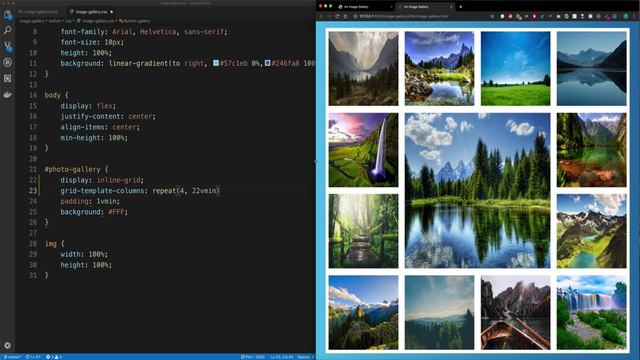Image resolution: width=640 pixels, height=360 pixels.
Task: Open the Search view in the activity bar
Action: coord(7,30)
